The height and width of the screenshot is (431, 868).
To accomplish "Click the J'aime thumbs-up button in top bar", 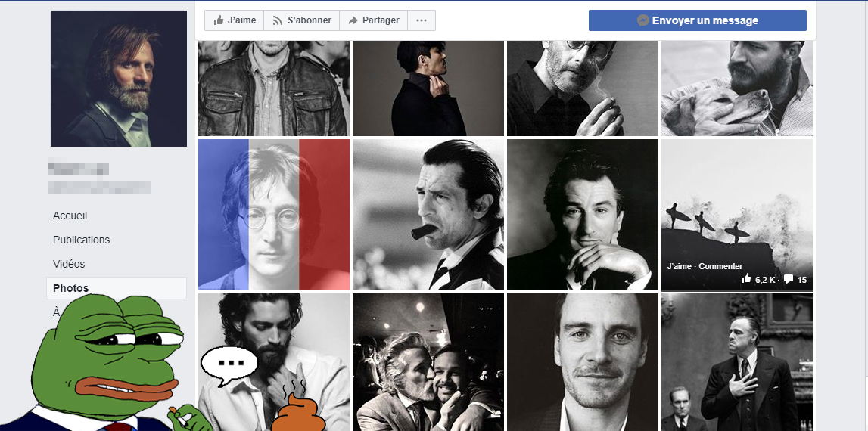I will tap(234, 20).
